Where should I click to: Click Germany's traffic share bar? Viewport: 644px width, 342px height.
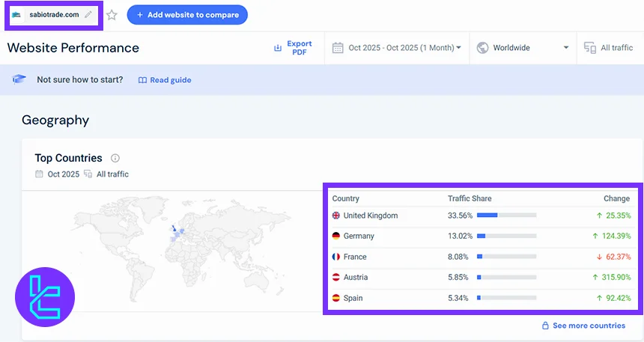pos(506,236)
